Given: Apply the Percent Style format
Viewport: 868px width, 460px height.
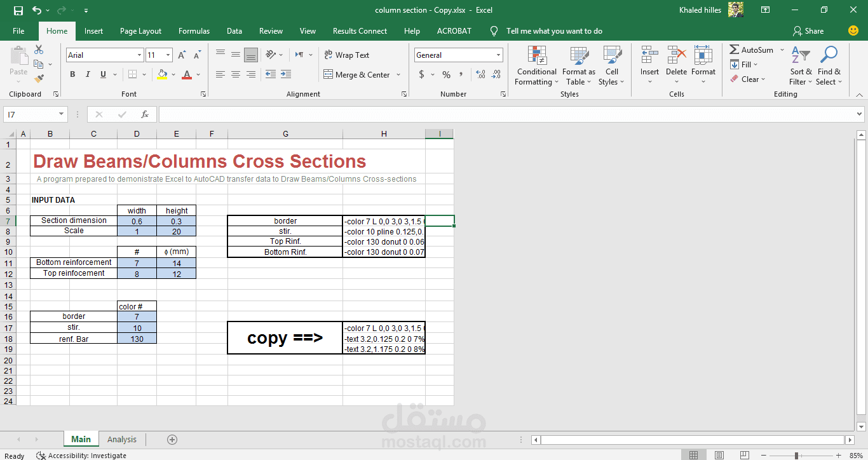Looking at the screenshot, I should point(446,74).
